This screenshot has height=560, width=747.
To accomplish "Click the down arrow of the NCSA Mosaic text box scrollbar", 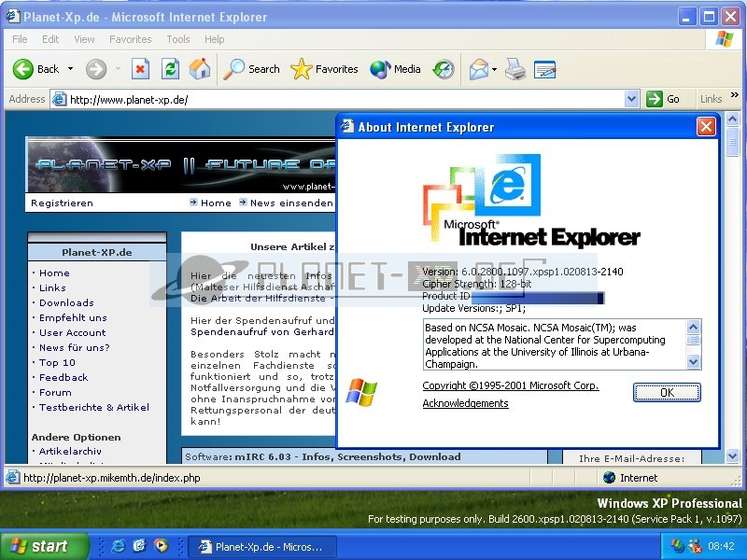I will pyautogui.click(x=693, y=362).
